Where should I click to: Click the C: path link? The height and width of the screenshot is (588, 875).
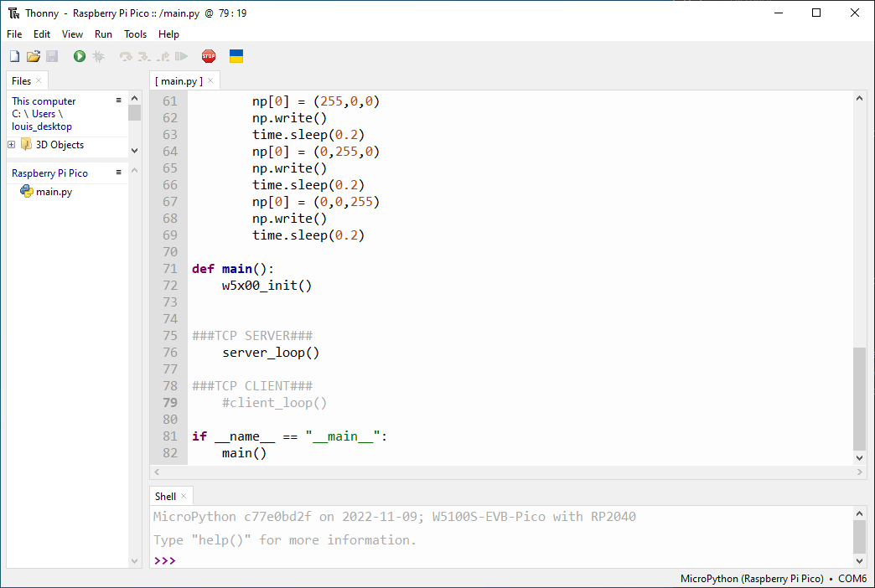point(16,114)
